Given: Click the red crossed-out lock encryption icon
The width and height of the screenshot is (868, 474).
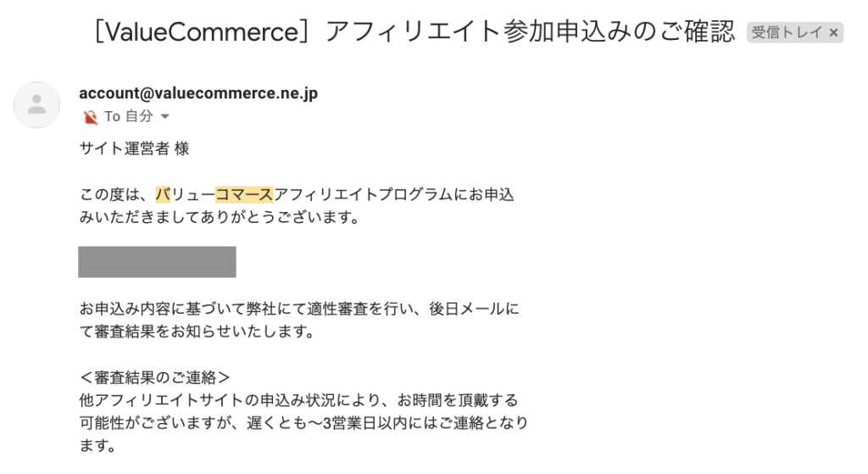Looking at the screenshot, I should click(x=90, y=117).
